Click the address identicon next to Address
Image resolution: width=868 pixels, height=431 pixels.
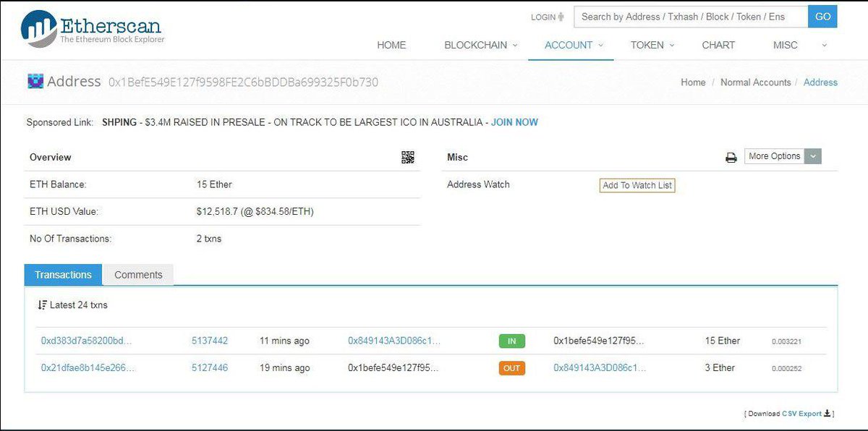point(35,81)
